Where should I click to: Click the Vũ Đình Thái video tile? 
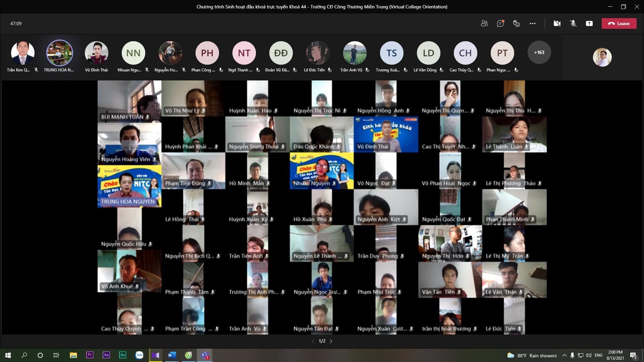(x=386, y=134)
